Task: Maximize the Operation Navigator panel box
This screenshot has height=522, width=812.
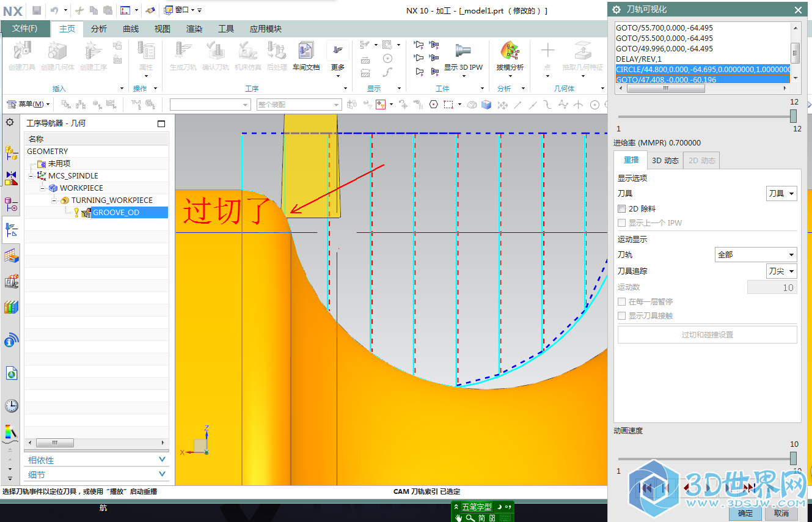Action: tap(161, 123)
